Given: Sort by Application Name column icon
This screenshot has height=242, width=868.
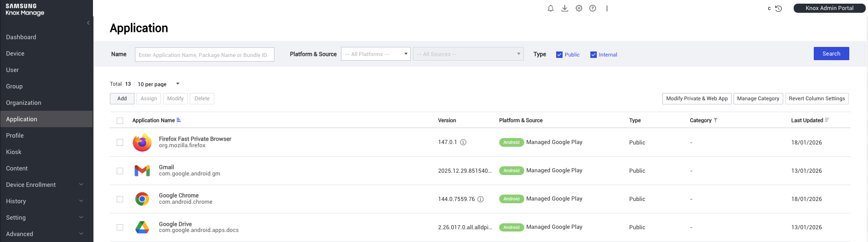Looking at the screenshot, I should pos(179,120).
